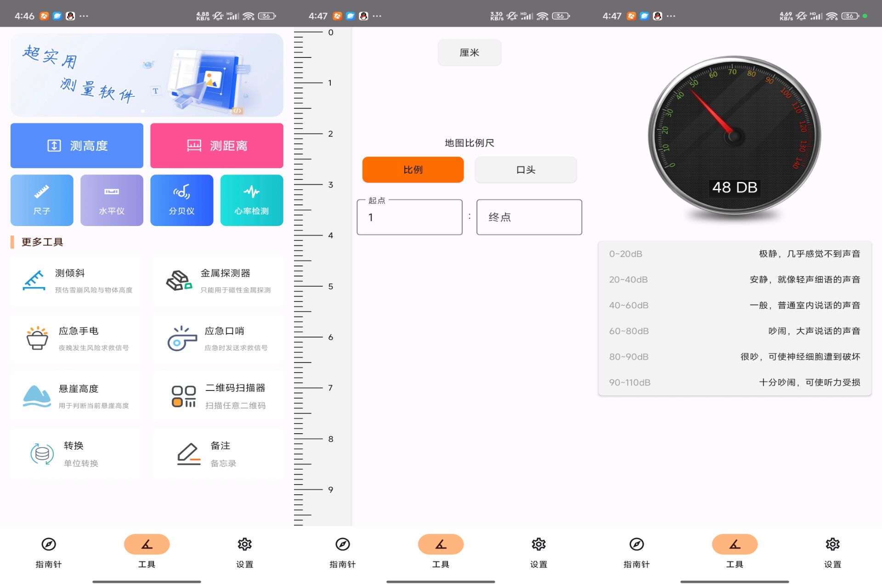882x588 pixels.
Task: Open the 悬崖高度 cliff height tool
Action: point(76,396)
